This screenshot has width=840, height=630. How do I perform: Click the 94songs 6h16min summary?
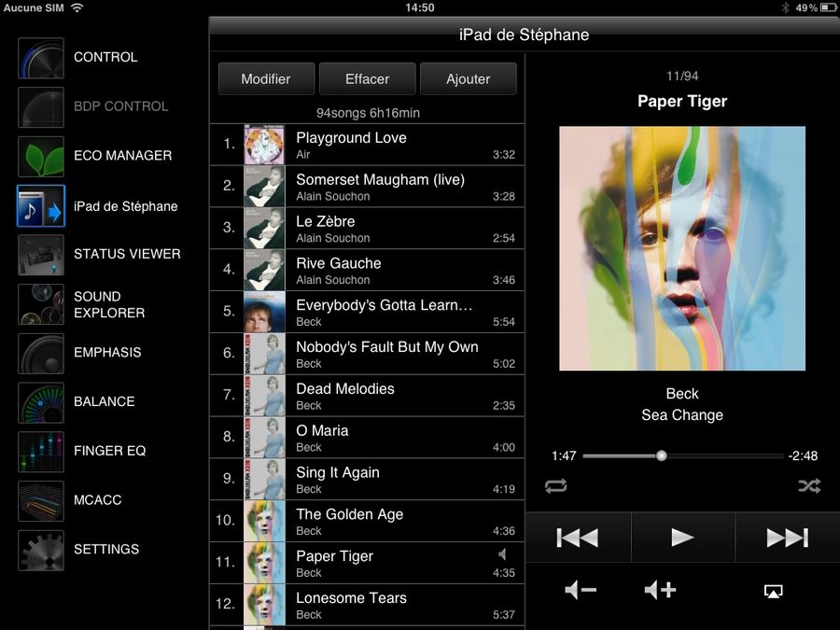368,113
